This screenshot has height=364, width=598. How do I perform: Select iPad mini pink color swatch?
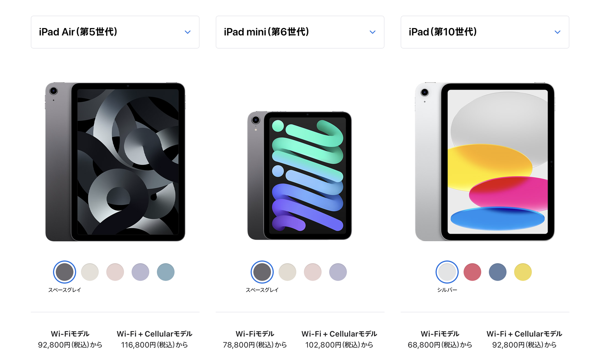[x=312, y=272]
